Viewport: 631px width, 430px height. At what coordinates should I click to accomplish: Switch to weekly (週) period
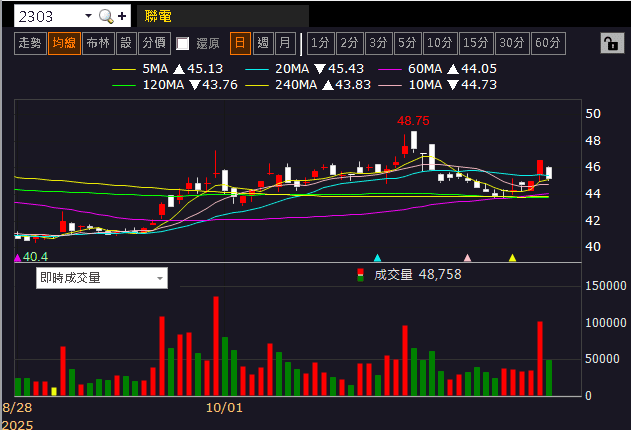pyautogui.click(x=263, y=43)
